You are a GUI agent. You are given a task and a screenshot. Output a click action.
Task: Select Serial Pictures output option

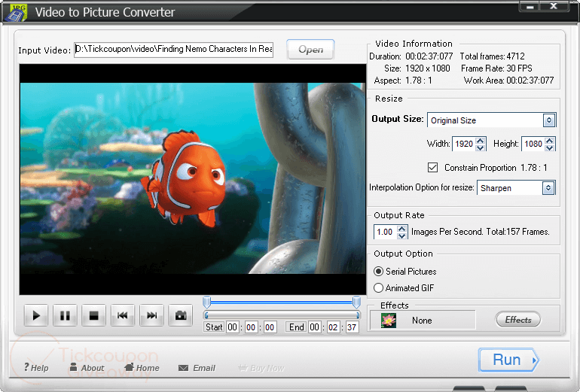click(378, 272)
